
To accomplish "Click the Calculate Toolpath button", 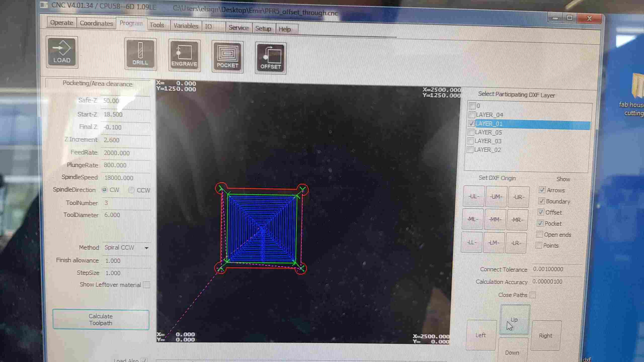I will click(x=101, y=320).
